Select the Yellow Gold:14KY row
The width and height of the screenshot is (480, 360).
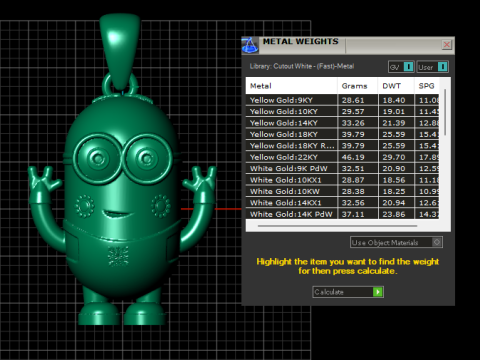342,123
